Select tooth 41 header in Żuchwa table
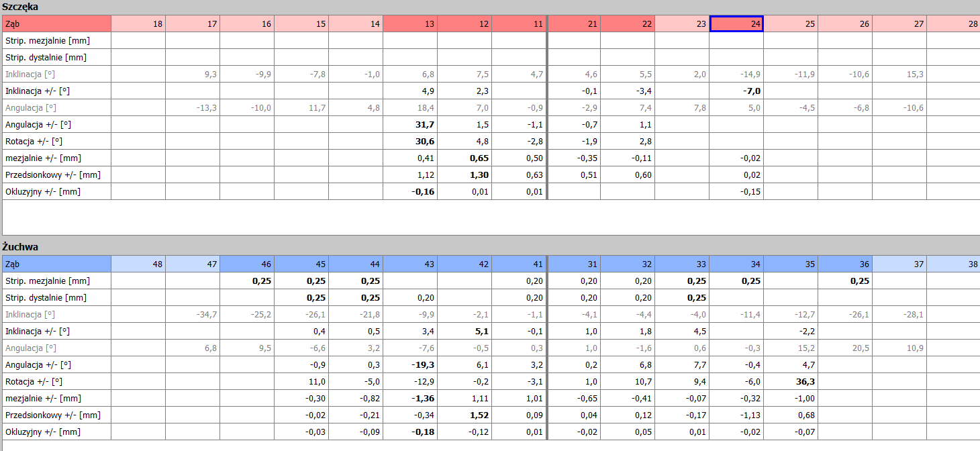Screen dimensions: 980x451 coord(519,264)
